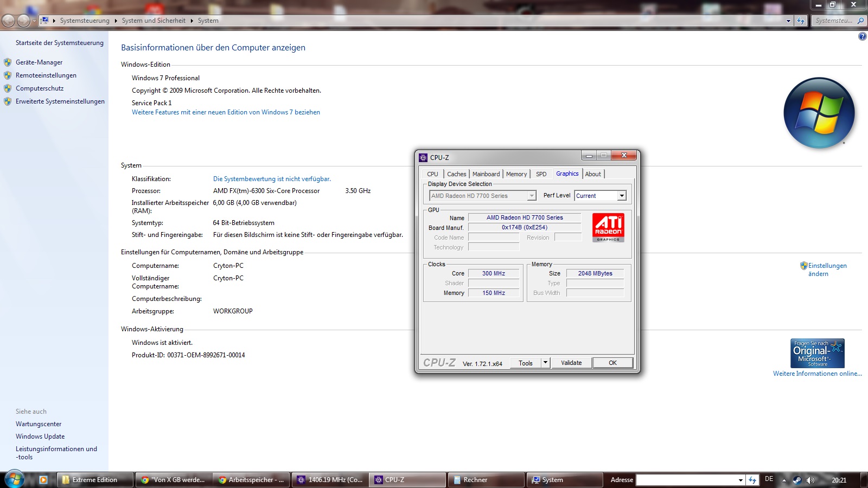Expand the Tools dropdown arrow in CPU-Z
This screenshot has width=868, height=488.
[x=546, y=363]
